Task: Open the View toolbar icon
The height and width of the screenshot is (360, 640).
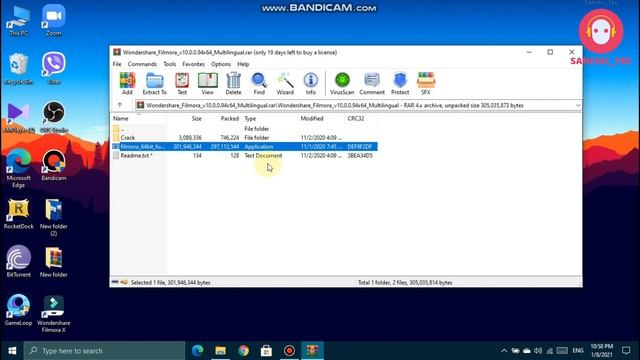Action: pos(208,83)
